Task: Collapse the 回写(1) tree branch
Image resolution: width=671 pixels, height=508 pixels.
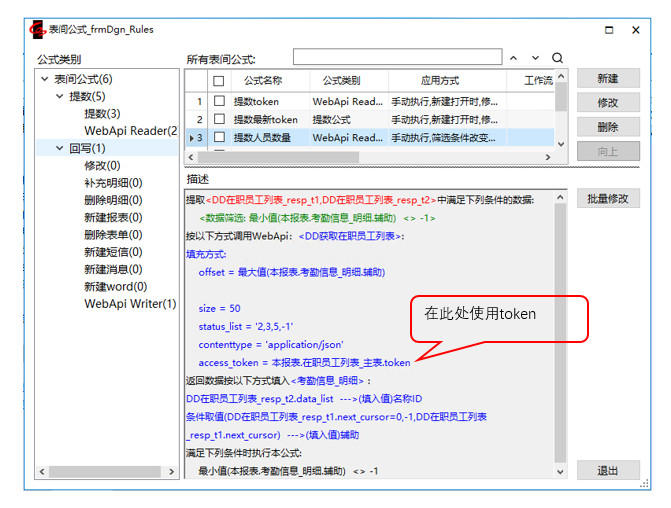Action: pos(59,149)
